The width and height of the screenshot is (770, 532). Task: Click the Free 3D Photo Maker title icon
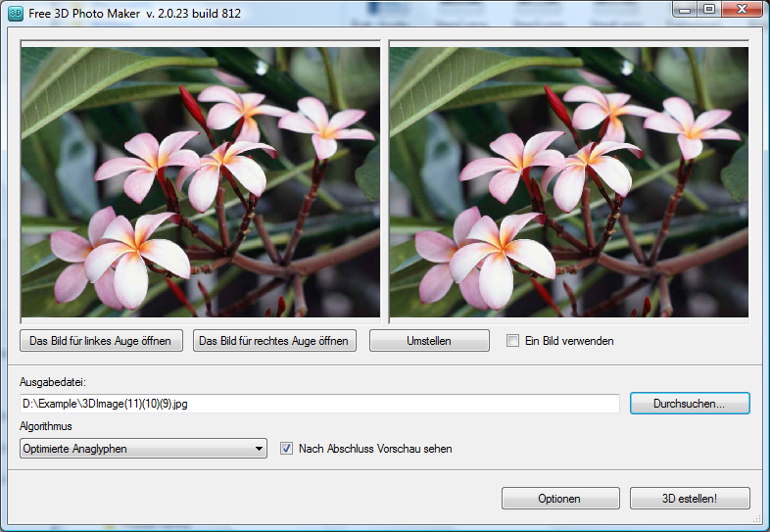(16, 14)
